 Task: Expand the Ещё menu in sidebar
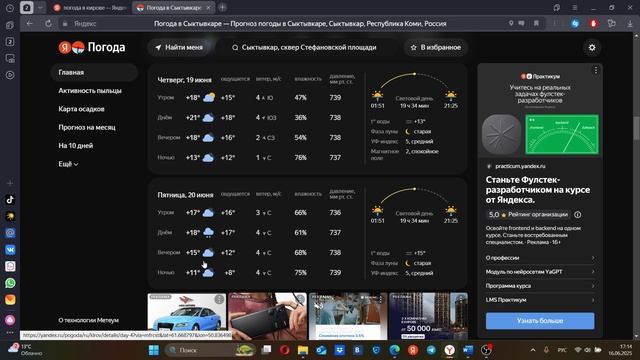pos(68,164)
